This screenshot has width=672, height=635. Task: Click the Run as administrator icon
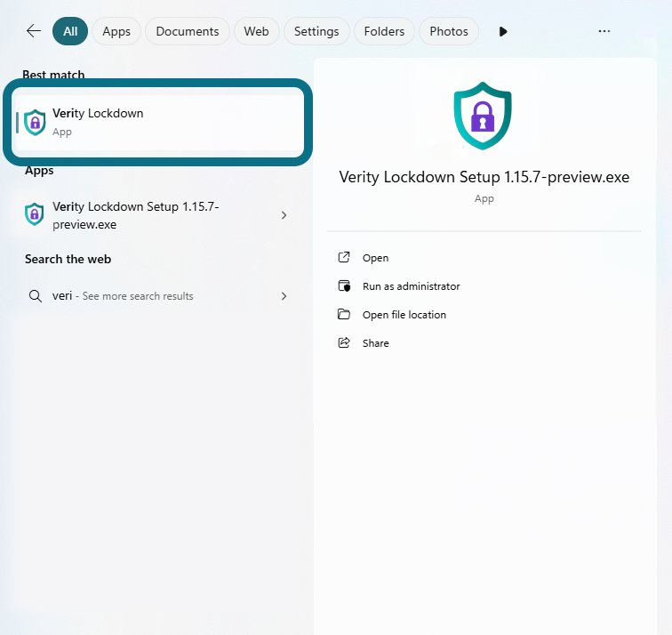click(344, 286)
